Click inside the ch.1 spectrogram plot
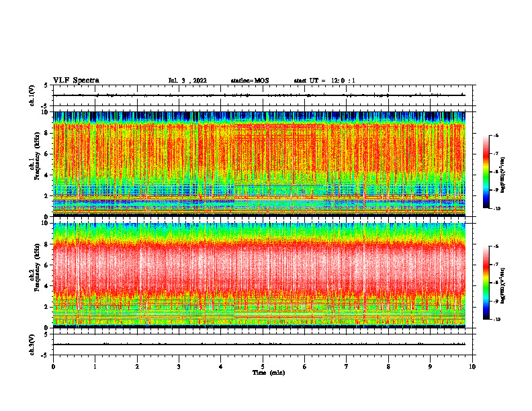Screen dimensions: 532x411 click(x=259, y=164)
